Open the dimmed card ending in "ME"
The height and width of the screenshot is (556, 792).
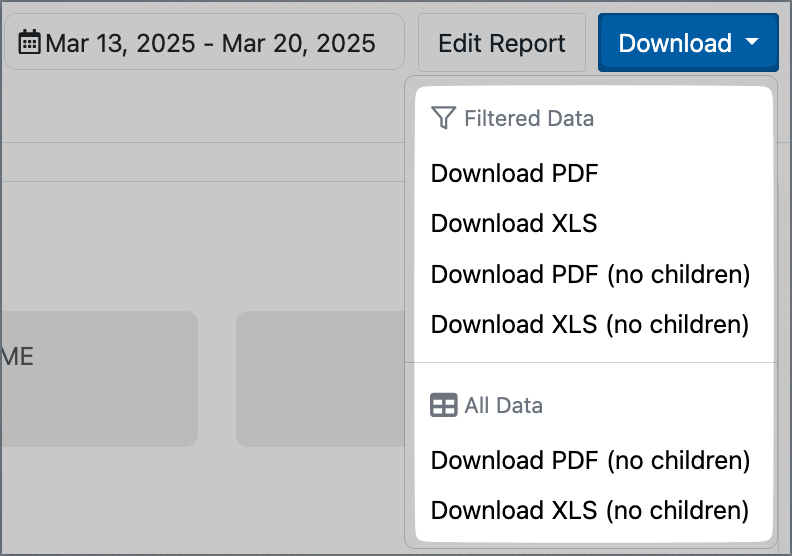click(98, 379)
